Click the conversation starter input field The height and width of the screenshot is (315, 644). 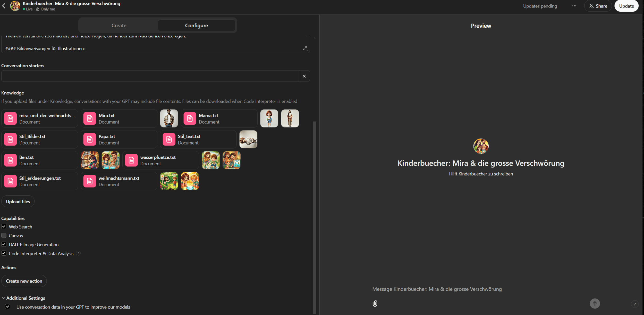click(x=150, y=76)
